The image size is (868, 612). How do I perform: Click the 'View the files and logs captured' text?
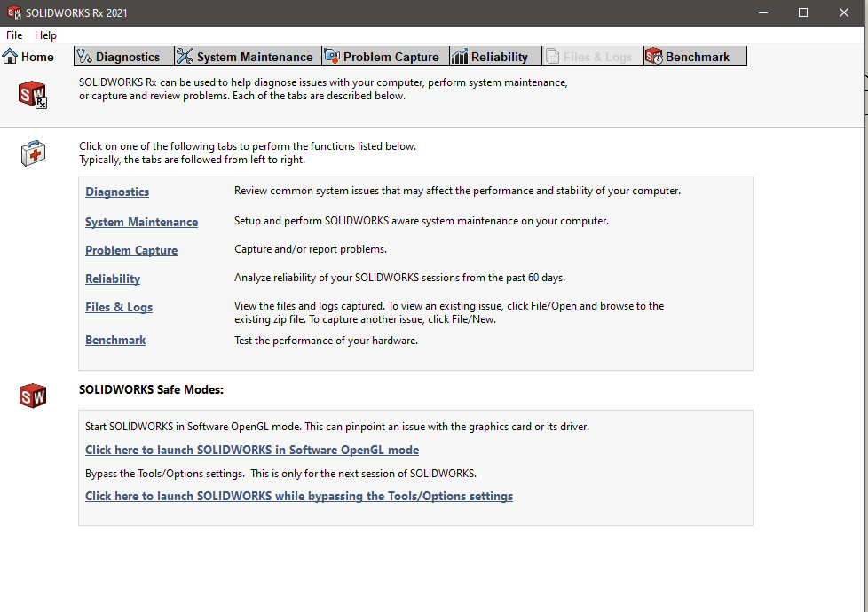(449, 312)
